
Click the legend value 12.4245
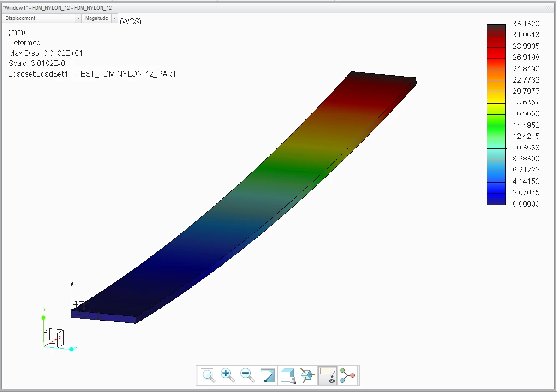coord(526,136)
